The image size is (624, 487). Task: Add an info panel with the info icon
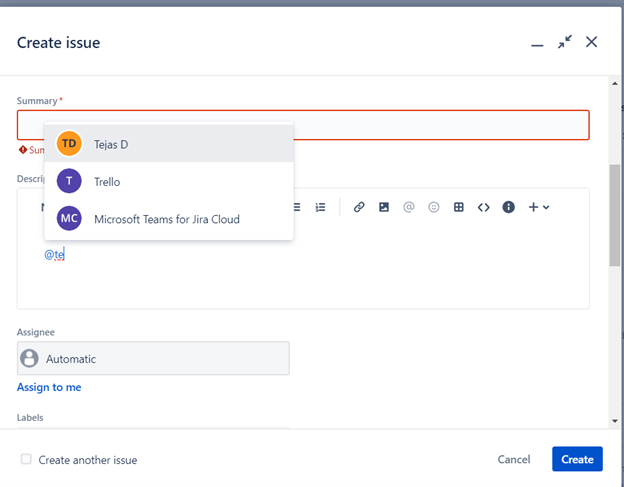[509, 207]
